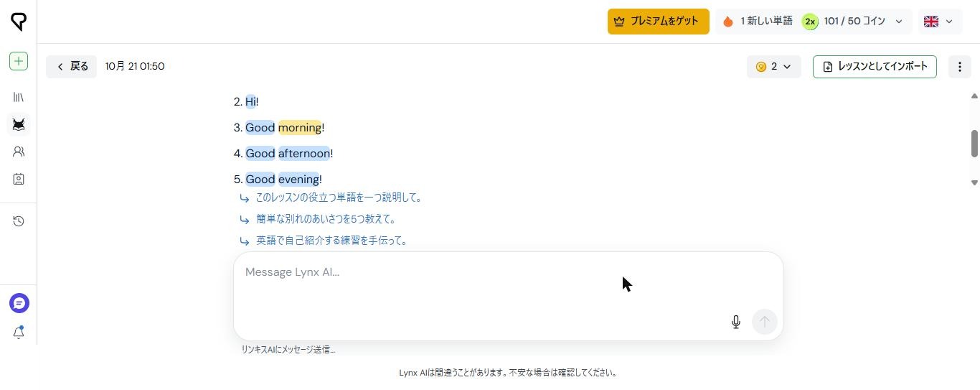Image resolution: width=980 pixels, height=390 pixels.
Task: Click the word Good in line 4
Action: (260, 154)
